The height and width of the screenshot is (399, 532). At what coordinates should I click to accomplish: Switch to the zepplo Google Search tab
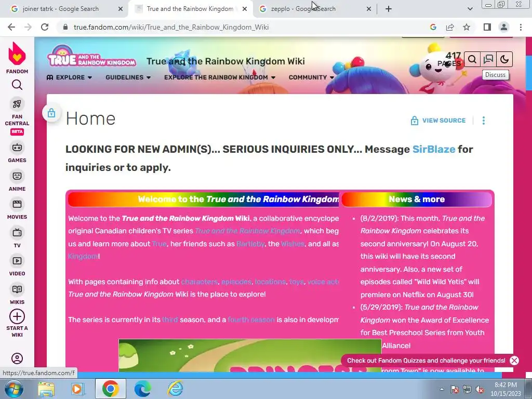303,9
